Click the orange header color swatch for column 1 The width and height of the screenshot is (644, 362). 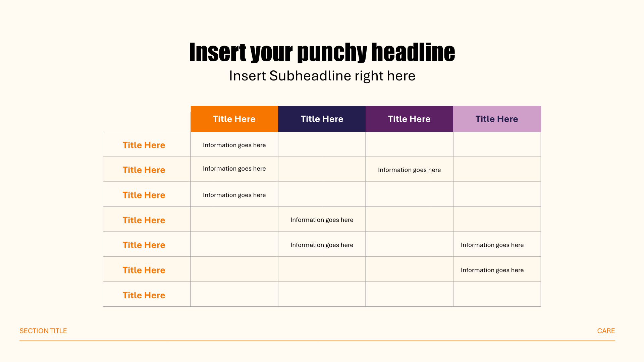pyautogui.click(x=234, y=118)
